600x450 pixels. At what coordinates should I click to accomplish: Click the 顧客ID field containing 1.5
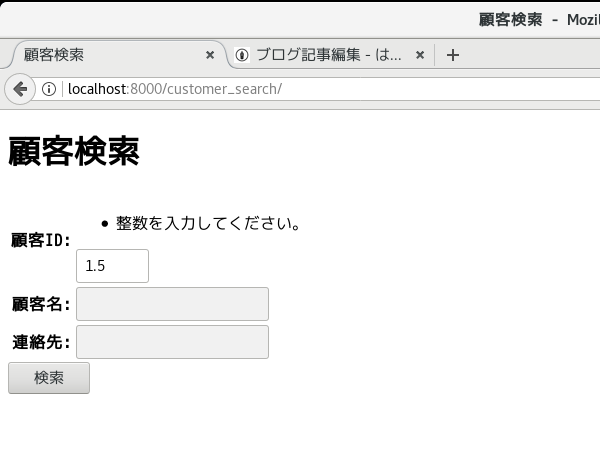click(x=112, y=266)
